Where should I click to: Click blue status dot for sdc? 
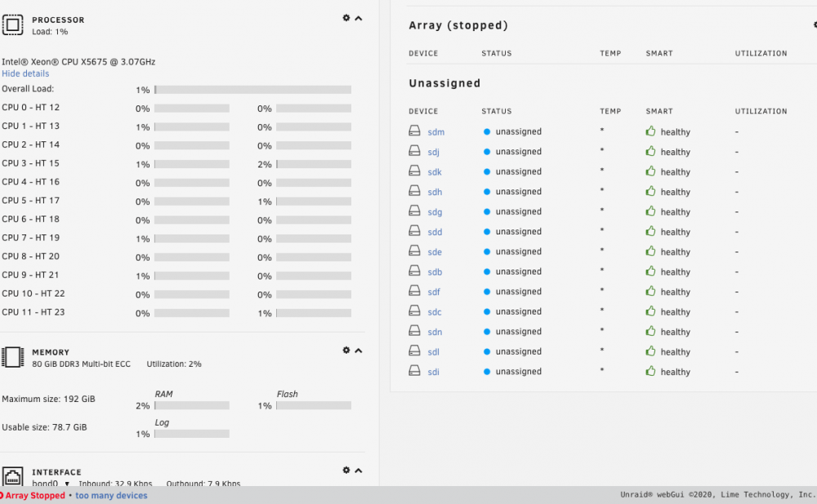pos(487,312)
